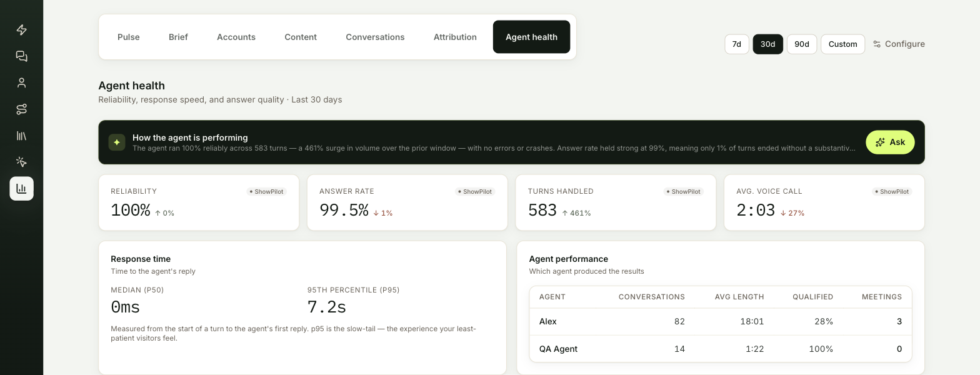This screenshot has height=375, width=980.
Task: Open Configure settings
Action: pyautogui.click(x=899, y=44)
